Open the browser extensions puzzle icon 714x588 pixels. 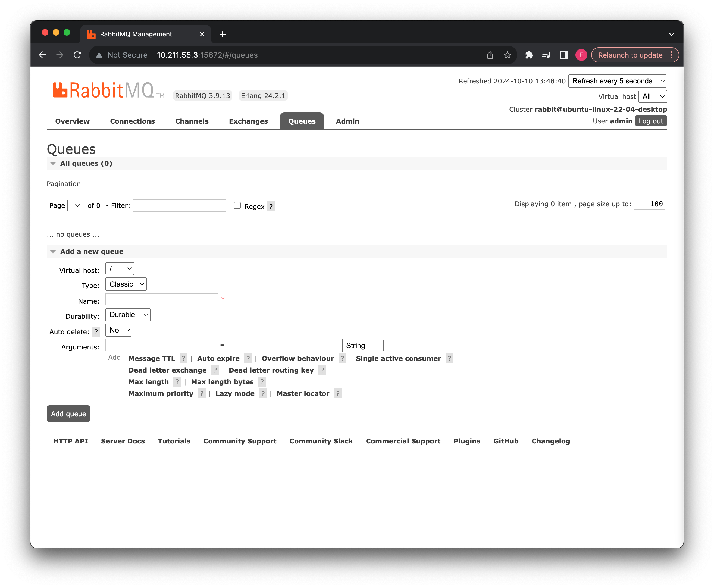point(529,55)
